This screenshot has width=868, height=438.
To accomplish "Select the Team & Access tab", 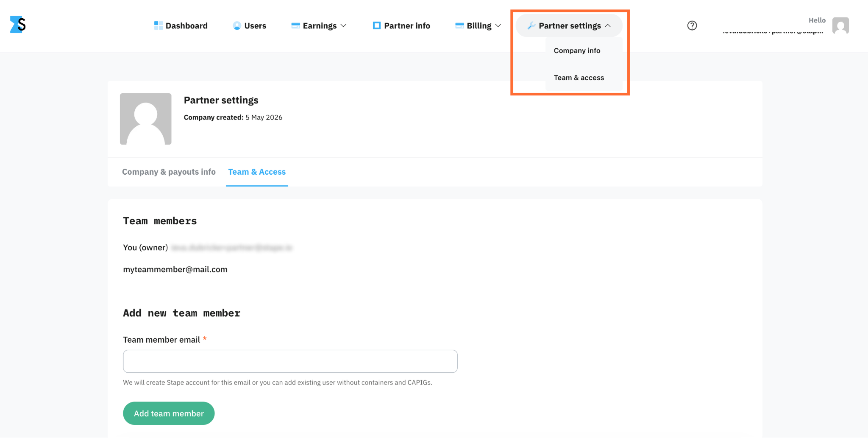I will tap(257, 172).
